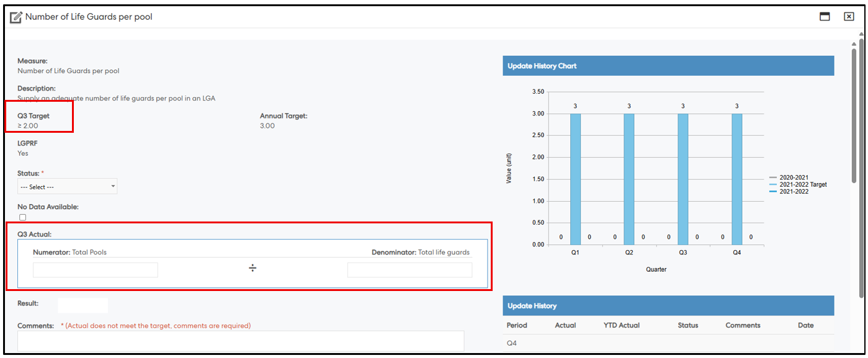Click the Update History Chart panel header
The image size is (868, 358).
(668, 66)
